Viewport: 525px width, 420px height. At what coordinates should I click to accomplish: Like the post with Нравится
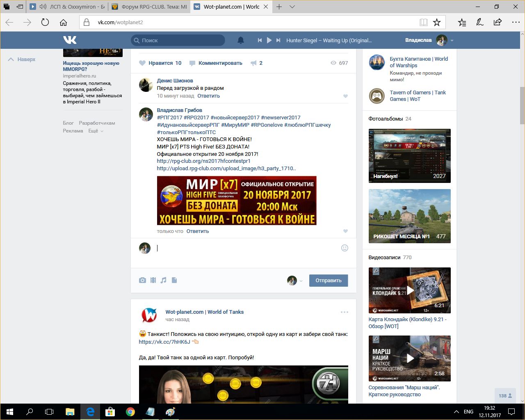point(160,63)
